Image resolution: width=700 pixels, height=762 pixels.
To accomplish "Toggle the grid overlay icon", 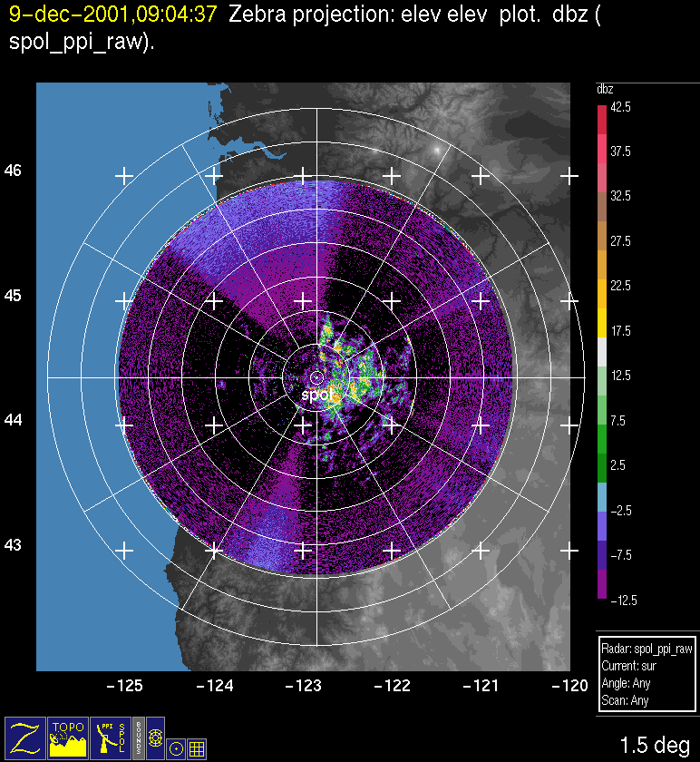I will (x=196, y=748).
